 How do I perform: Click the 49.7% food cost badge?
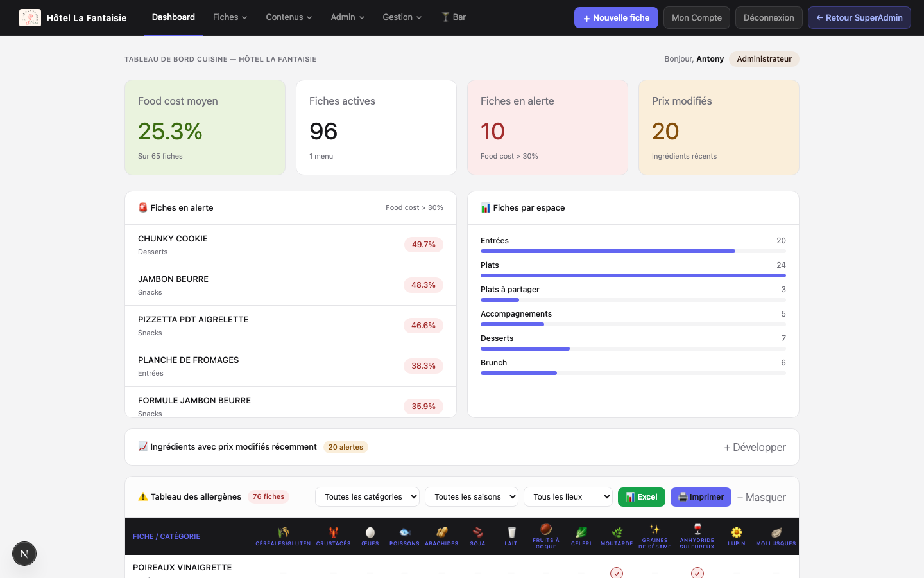point(424,245)
